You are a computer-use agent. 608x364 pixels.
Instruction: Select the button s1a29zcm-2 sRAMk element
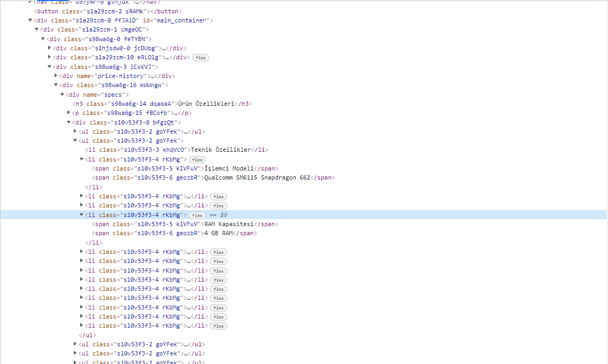[x=108, y=11]
